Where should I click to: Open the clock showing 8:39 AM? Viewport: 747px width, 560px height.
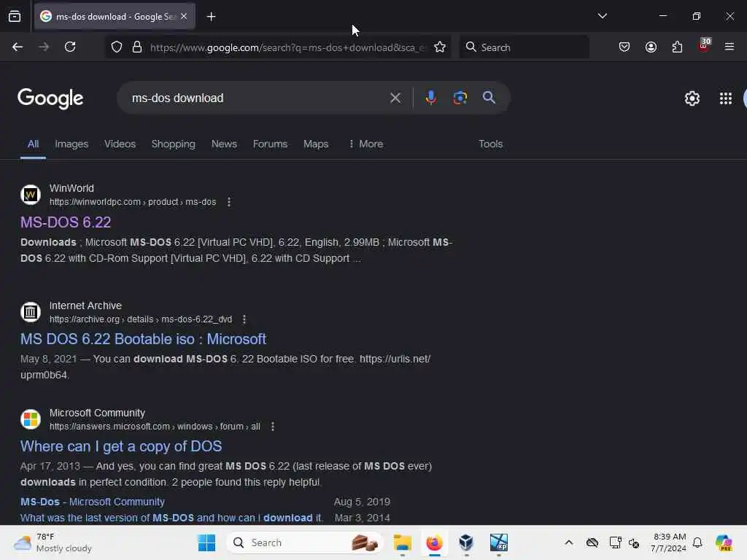pyautogui.click(x=668, y=542)
